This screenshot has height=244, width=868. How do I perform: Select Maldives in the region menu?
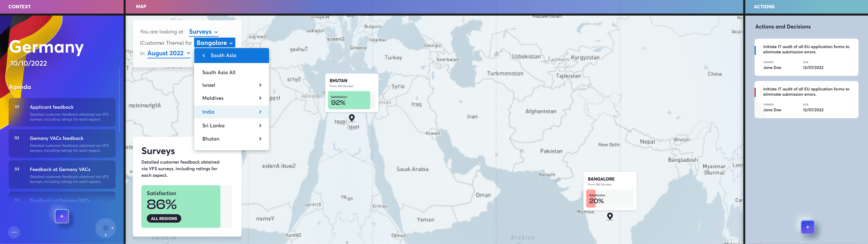point(231,98)
